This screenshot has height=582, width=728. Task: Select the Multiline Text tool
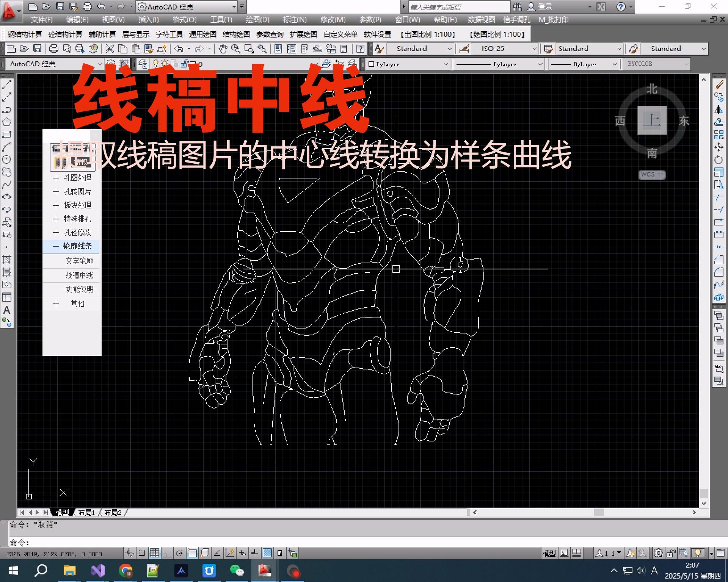7,310
